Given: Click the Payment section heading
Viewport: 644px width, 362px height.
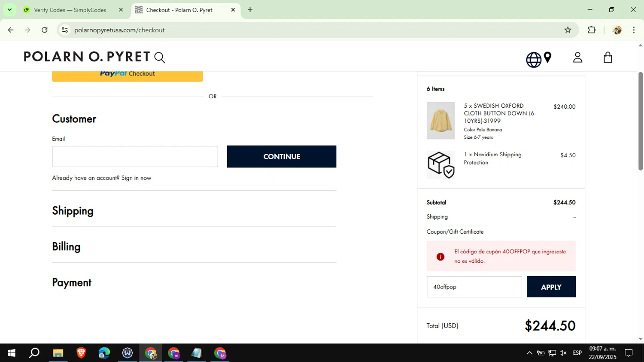Looking at the screenshot, I should (x=72, y=283).
